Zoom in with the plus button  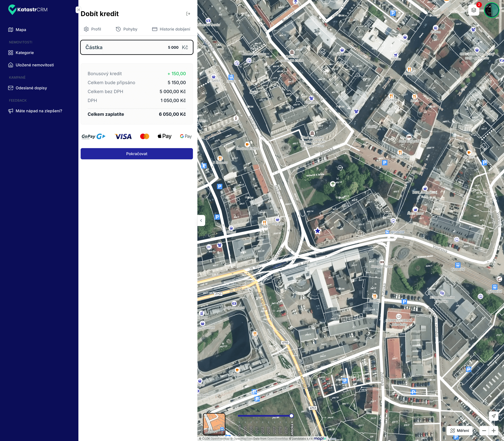[x=493, y=431]
